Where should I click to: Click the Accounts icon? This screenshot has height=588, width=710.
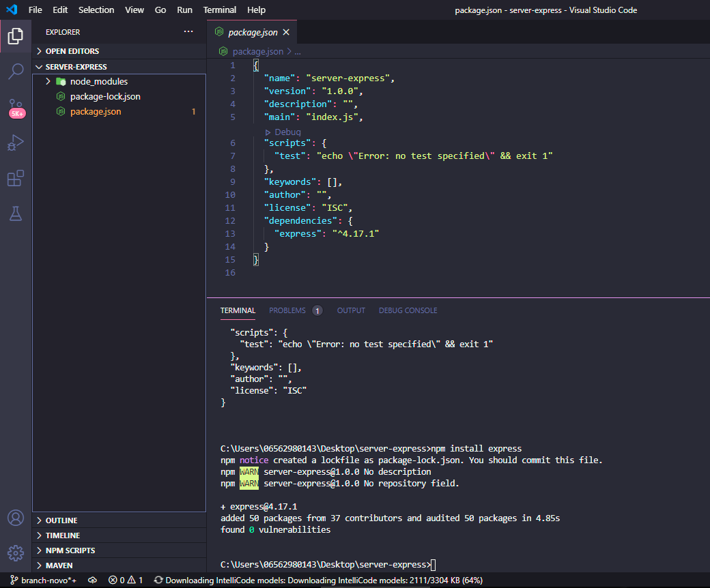click(x=16, y=518)
